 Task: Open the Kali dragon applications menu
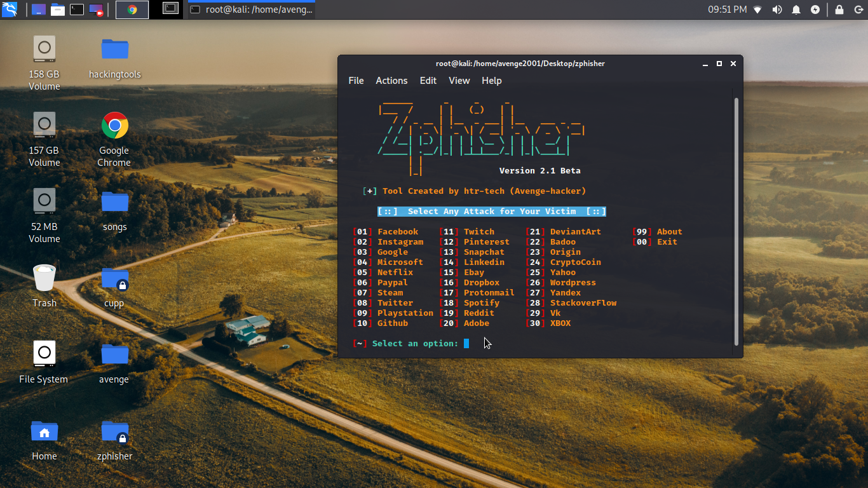(x=9, y=10)
